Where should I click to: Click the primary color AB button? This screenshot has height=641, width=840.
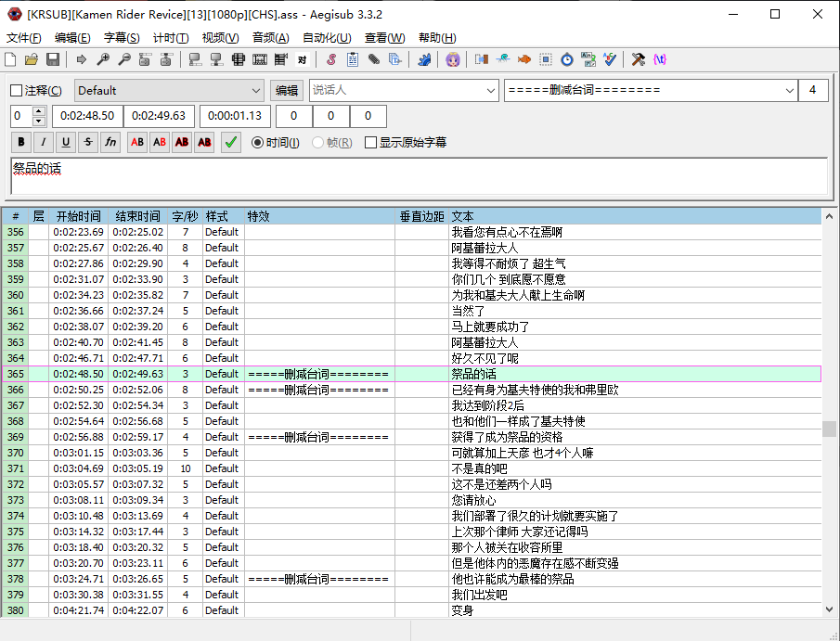pyautogui.click(x=137, y=142)
